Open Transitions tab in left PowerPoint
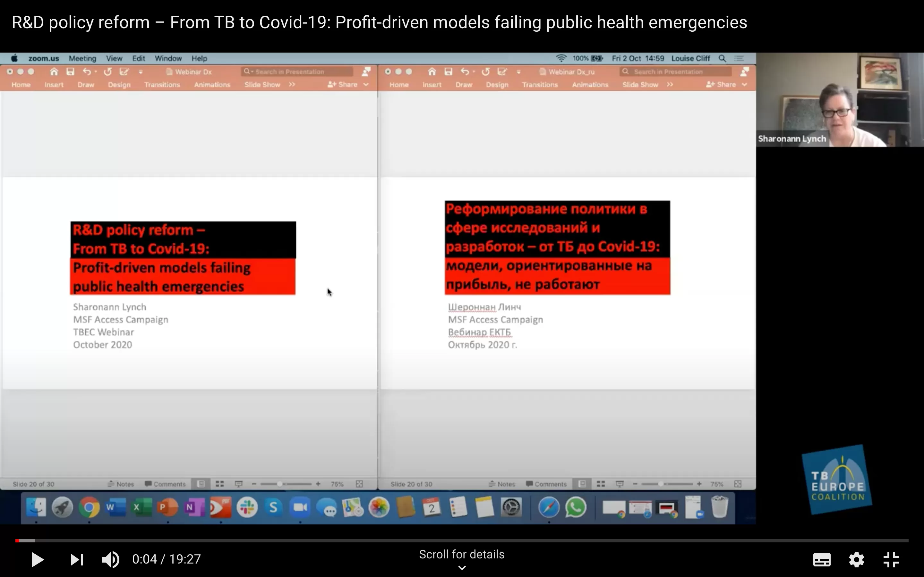924x577 pixels. (162, 85)
